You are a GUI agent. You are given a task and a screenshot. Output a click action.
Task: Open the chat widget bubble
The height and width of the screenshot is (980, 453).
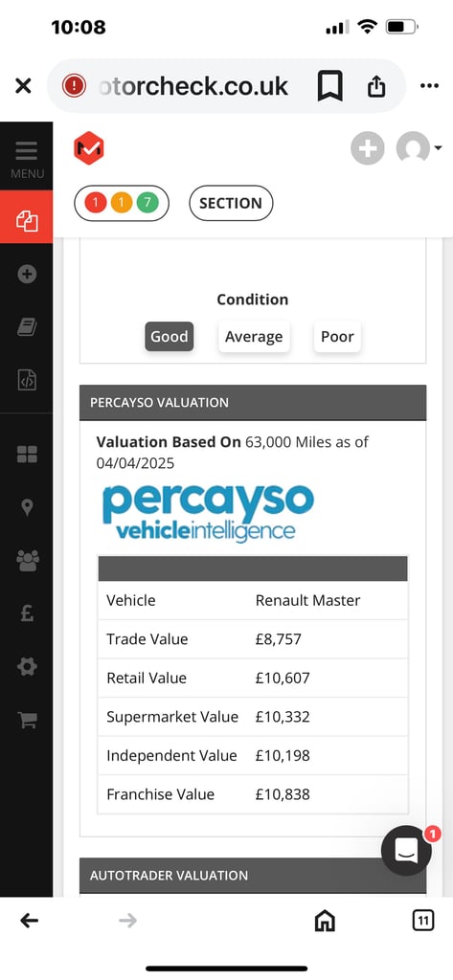click(x=406, y=851)
